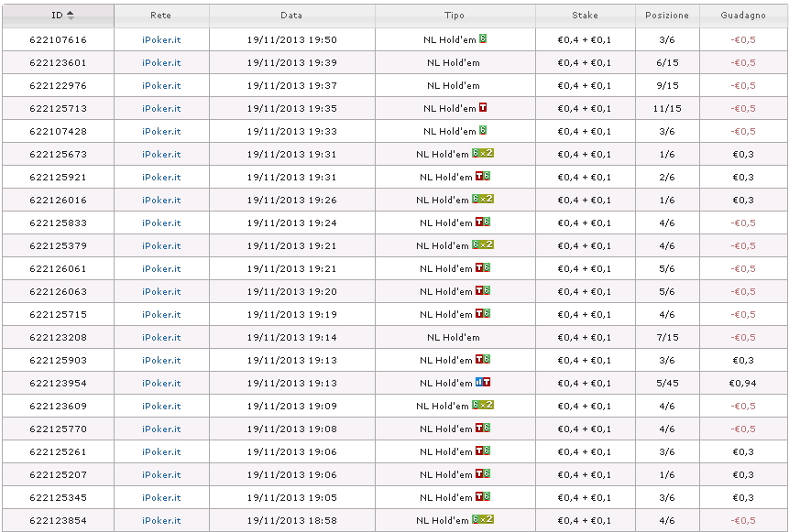Open iPoker.it link for tournament 622123601

click(161, 63)
